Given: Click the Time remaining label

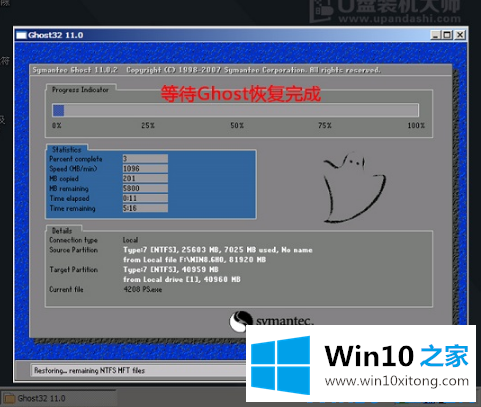Looking at the screenshot, I should coord(72,209).
